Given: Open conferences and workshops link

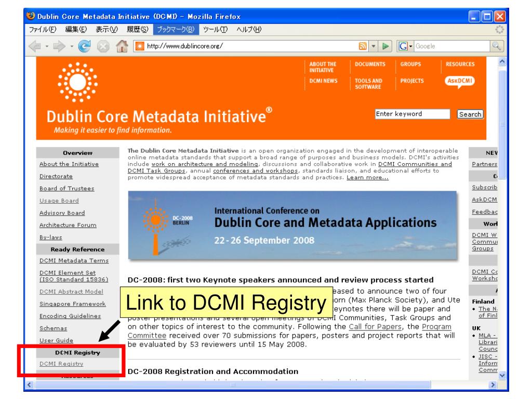Looking at the screenshot, I should [255, 171].
